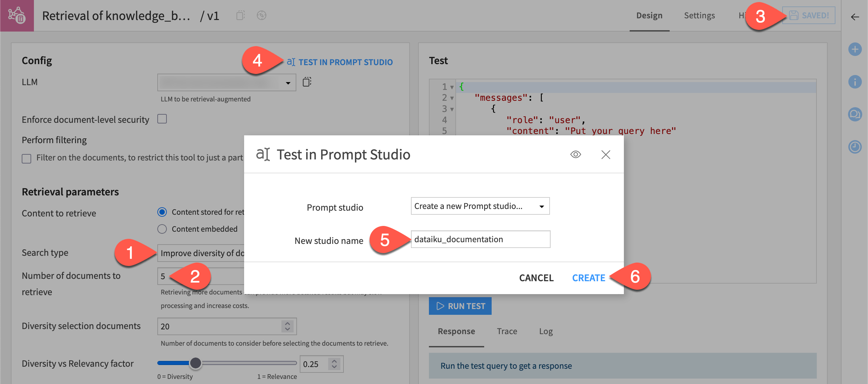Open the Response tab
Viewport: 868px width, 384px height.
pos(456,331)
